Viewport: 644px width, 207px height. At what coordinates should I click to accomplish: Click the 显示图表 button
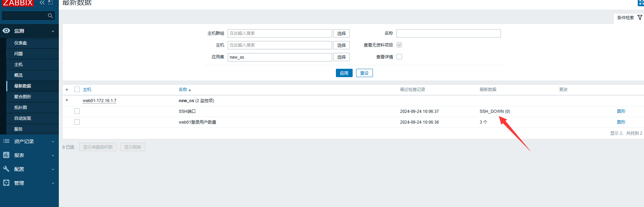133,147
